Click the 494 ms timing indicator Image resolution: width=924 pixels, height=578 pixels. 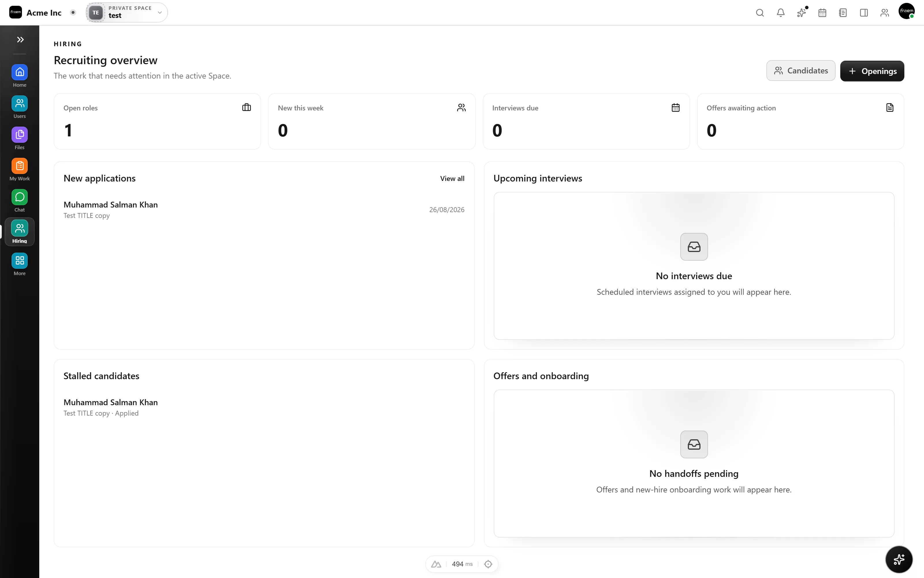[x=462, y=564]
